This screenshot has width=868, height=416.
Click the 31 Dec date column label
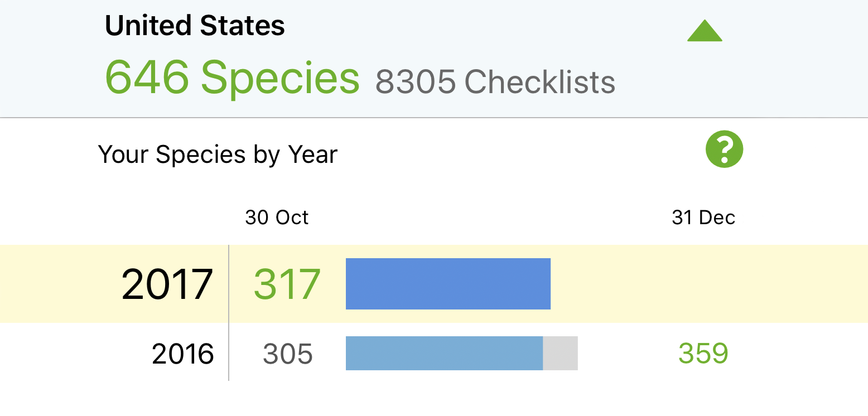point(703,217)
